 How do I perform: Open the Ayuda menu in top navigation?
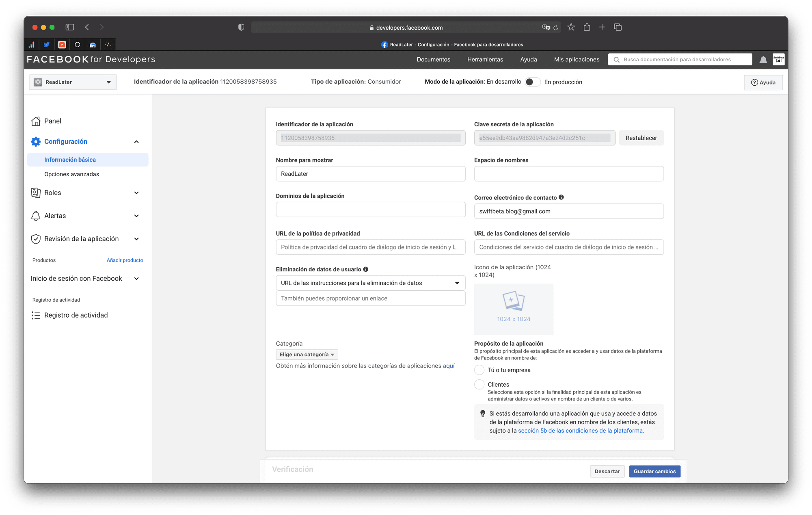click(529, 59)
